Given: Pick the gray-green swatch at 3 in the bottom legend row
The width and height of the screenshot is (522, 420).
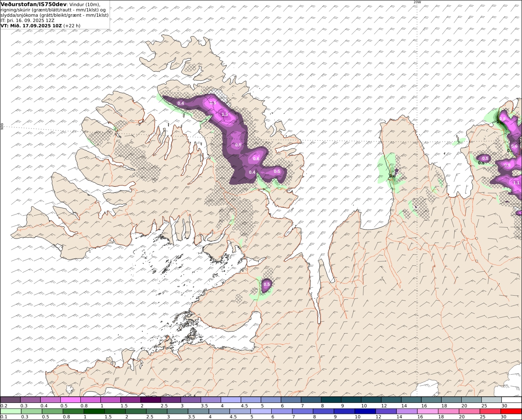Looking at the screenshot, I should coord(178,411).
